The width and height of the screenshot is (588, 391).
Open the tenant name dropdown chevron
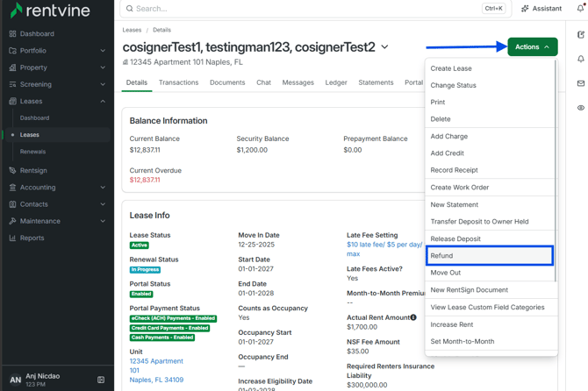coord(384,47)
